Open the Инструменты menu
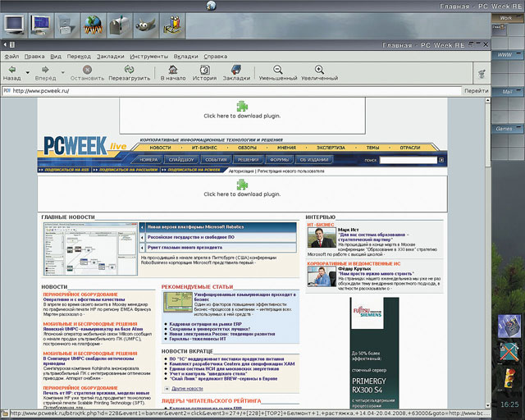Viewport: 525px width, 420px height. pos(149,57)
